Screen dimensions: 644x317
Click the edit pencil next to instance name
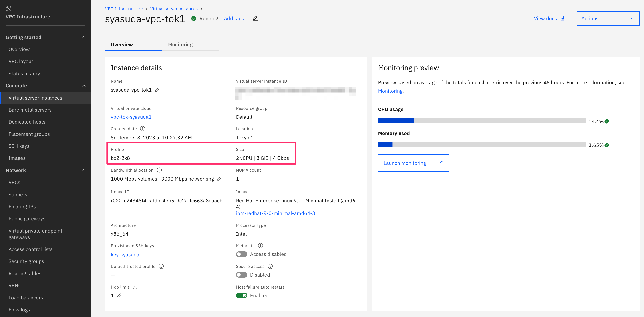point(157,90)
